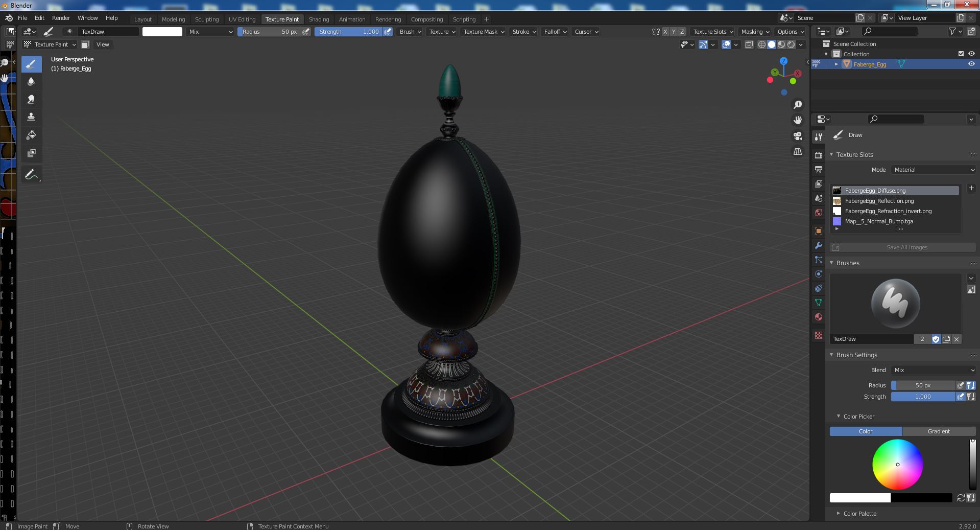
Task: Switch to the UV Editing workspace tab
Action: tap(242, 19)
